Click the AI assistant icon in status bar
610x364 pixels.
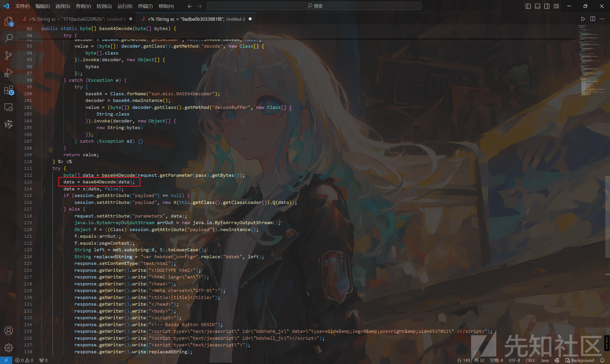[557, 360]
